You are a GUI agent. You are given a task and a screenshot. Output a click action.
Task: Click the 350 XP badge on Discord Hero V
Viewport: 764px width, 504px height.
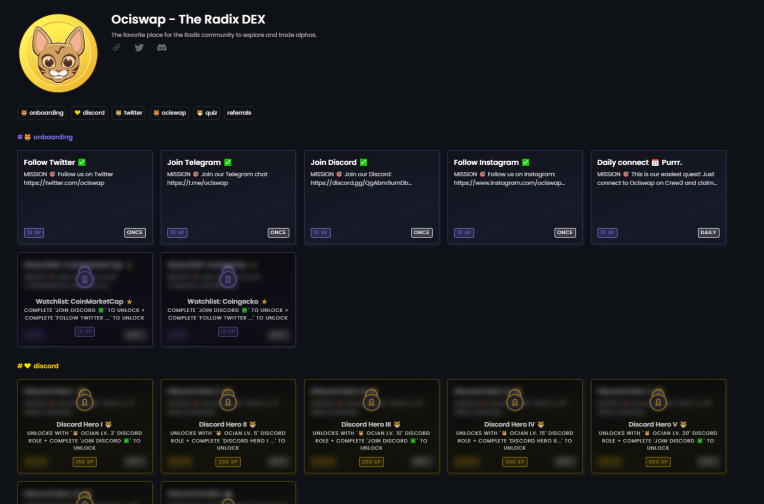coord(658,462)
